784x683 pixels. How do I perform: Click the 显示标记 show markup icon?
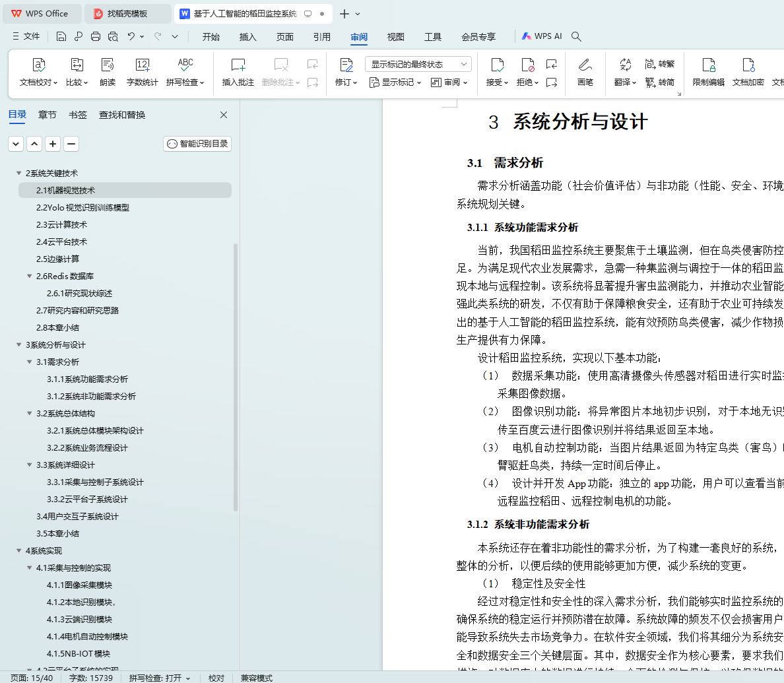pyautogui.click(x=395, y=82)
